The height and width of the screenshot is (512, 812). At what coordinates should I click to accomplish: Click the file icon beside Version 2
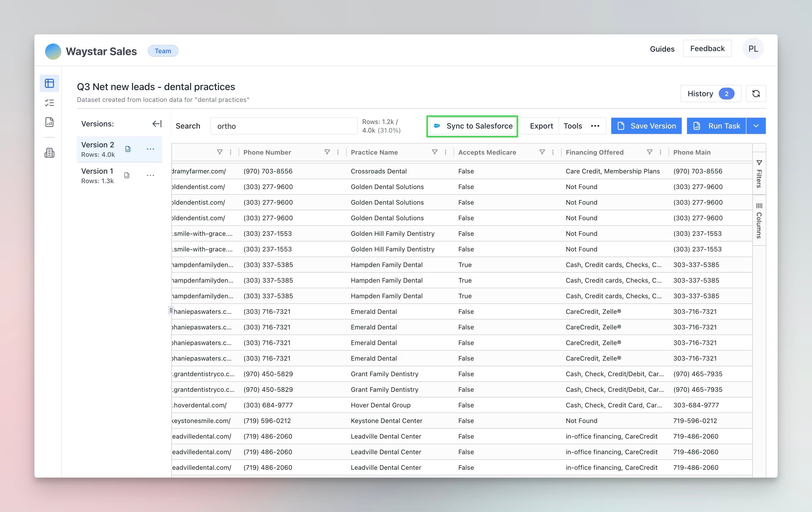[x=128, y=149]
